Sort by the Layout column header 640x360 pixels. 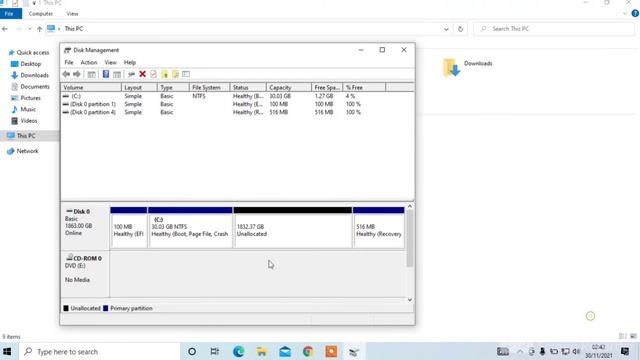point(139,87)
